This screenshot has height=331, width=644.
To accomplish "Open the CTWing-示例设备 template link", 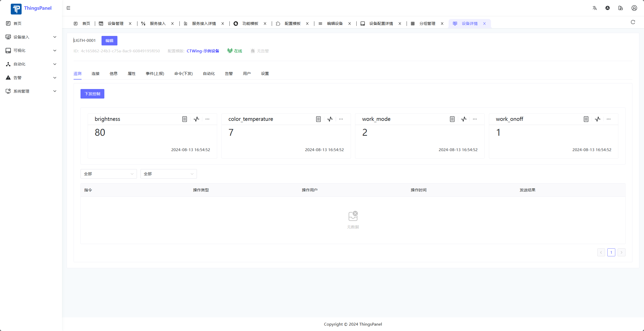I will [203, 51].
